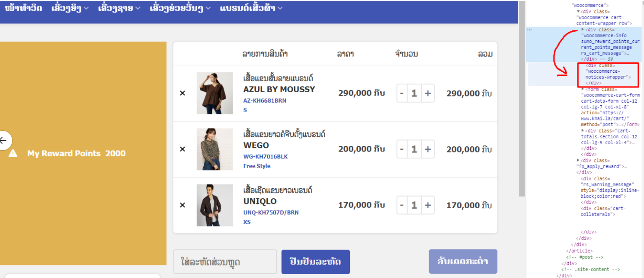
Task: Open the UNIQLO shirt product thumbnail
Action: tap(215, 205)
